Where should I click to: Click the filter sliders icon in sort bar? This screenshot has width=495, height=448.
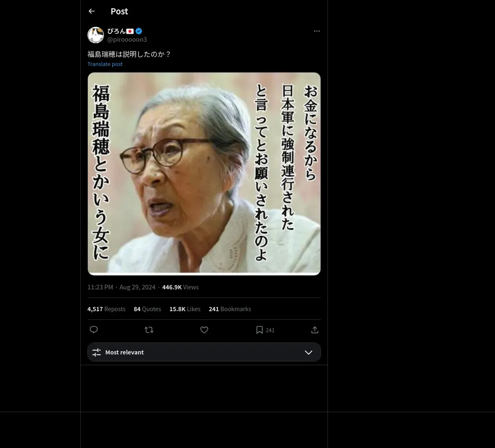coord(97,352)
